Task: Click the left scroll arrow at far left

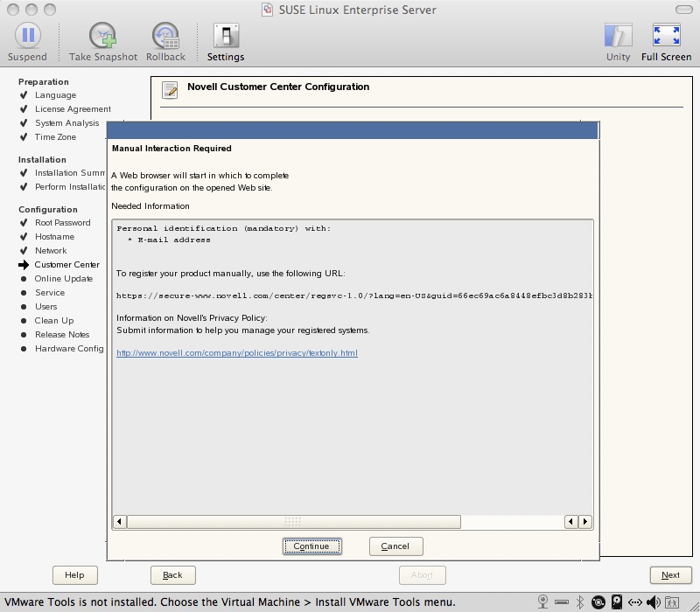Action: pyautogui.click(x=119, y=521)
